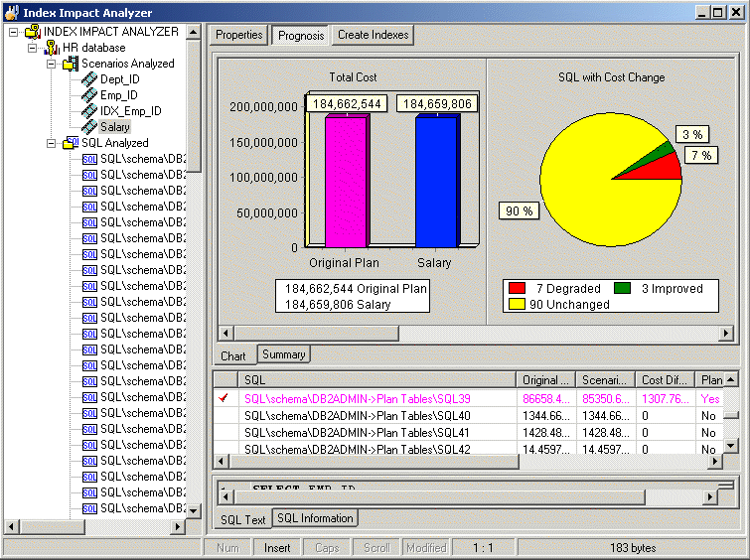The height and width of the screenshot is (560, 750).
Task: Collapse the Scenarios Analyzed tree node
Action: pos(52,64)
